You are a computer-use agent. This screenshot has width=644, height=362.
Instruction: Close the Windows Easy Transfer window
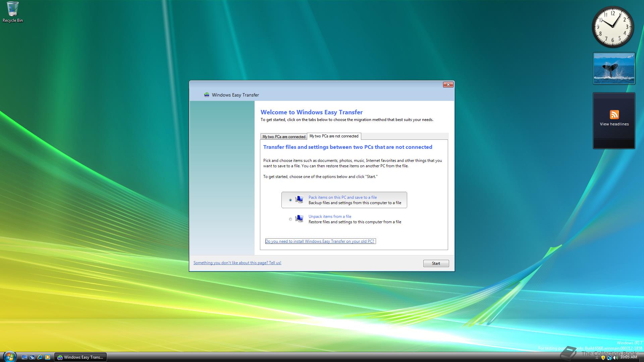[448, 84]
